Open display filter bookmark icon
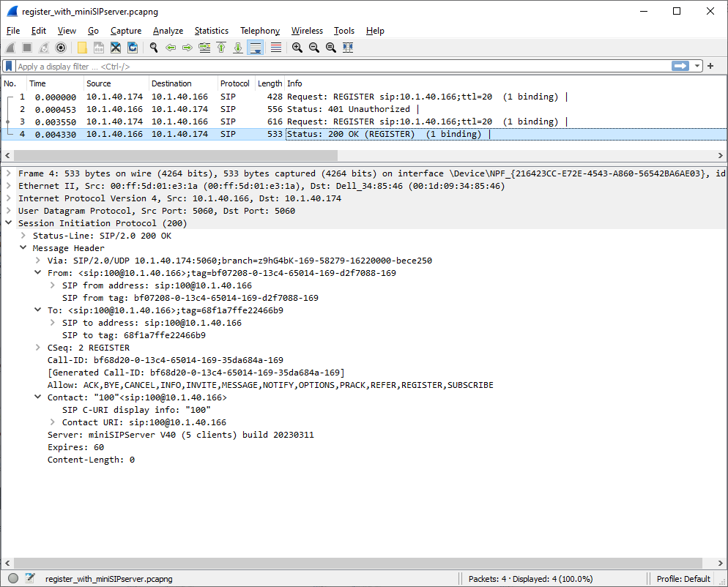 pyautogui.click(x=9, y=67)
